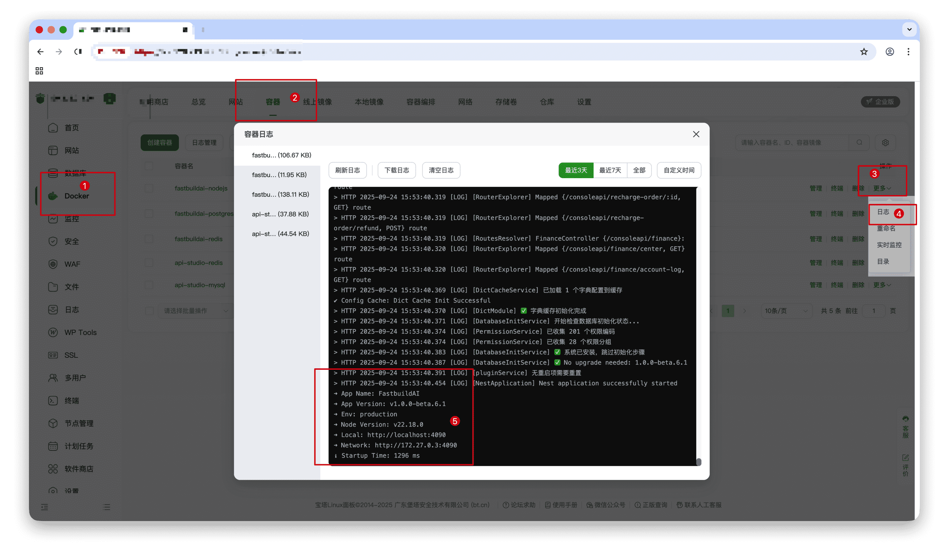Expand the 请选择批量操作 batch dropdown
Screen dimensions: 949x560
(x=194, y=310)
